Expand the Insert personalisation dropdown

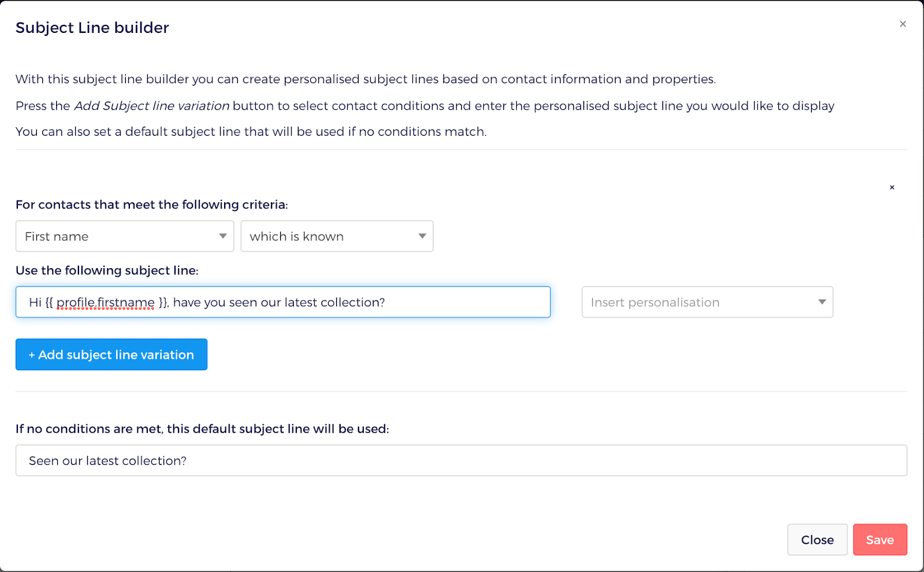(x=707, y=302)
